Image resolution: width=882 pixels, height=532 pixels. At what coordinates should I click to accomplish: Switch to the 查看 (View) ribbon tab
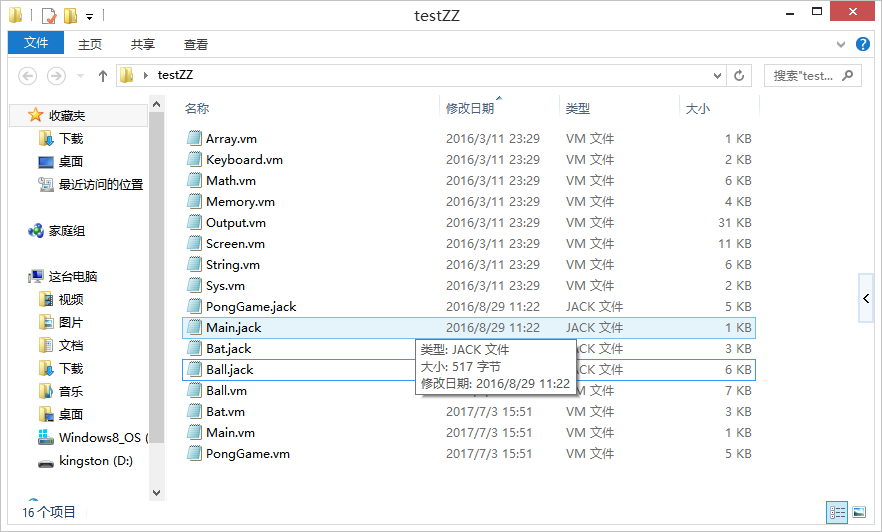pos(196,45)
